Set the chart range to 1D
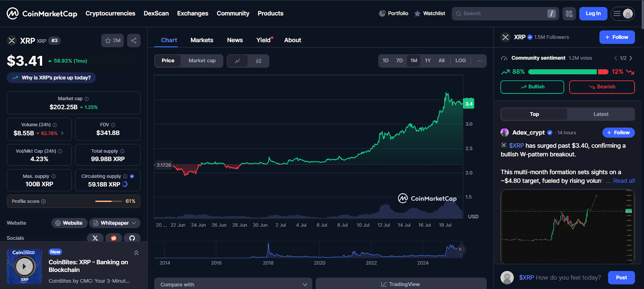 coord(386,61)
